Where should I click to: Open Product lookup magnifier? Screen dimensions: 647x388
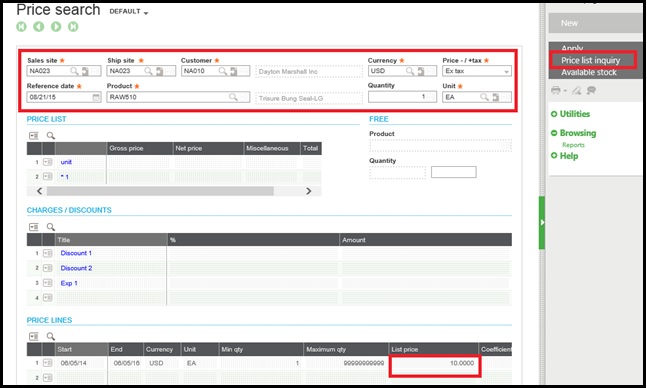233,97
